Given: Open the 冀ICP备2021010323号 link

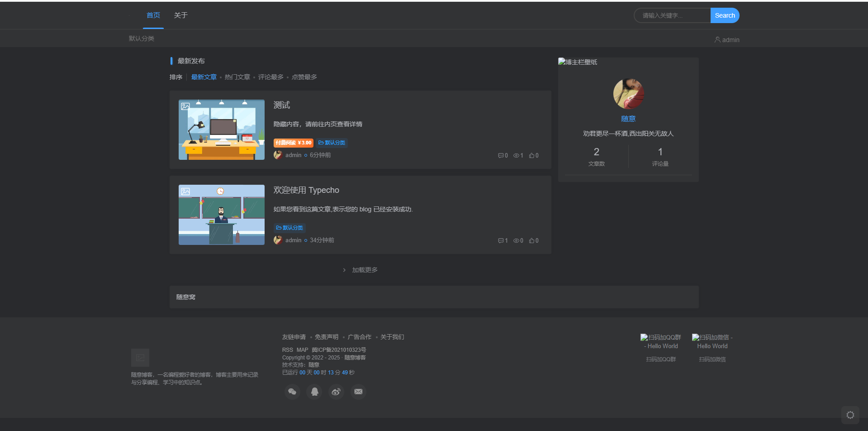Looking at the screenshot, I should point(339,350).
